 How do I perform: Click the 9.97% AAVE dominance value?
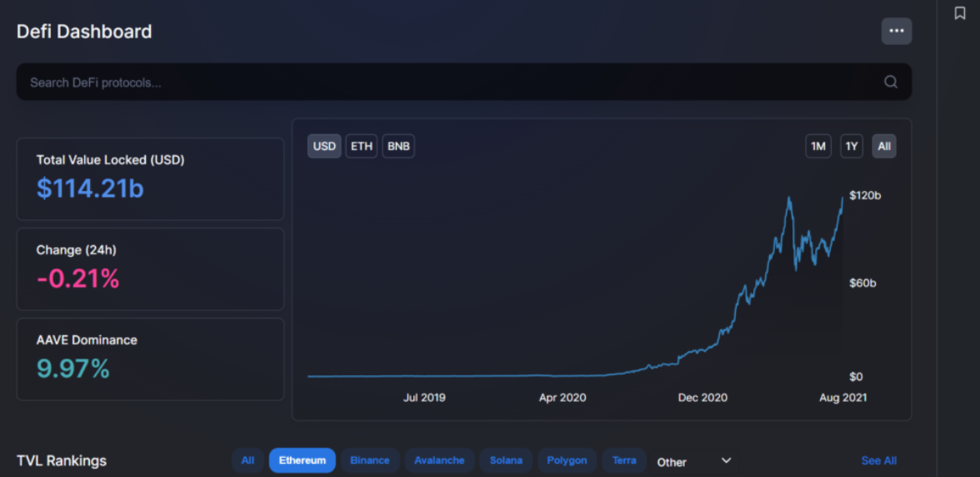pyautogui.click(x=73, y=369)
